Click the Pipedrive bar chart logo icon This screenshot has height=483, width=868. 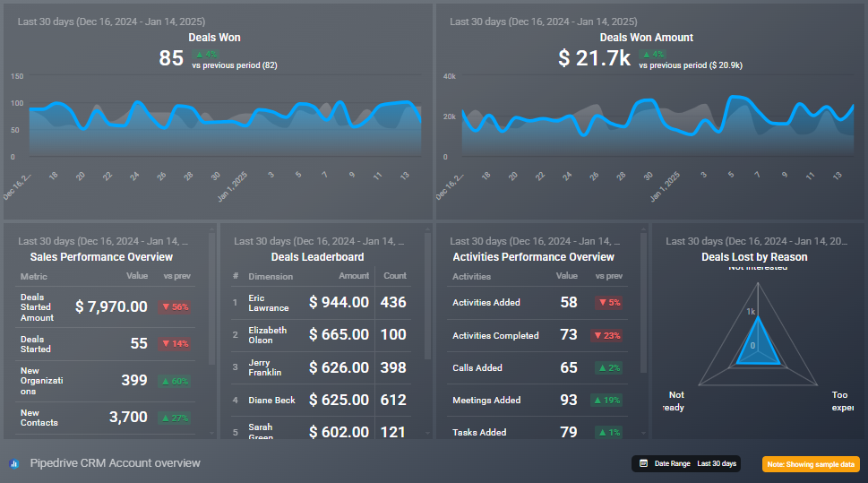(13, 464)
